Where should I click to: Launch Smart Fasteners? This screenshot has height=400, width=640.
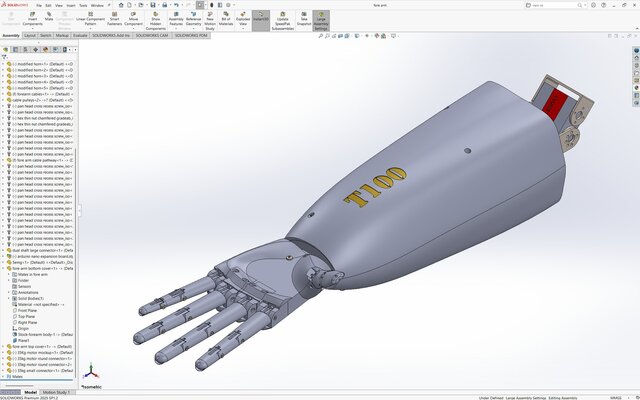point(114,19)
